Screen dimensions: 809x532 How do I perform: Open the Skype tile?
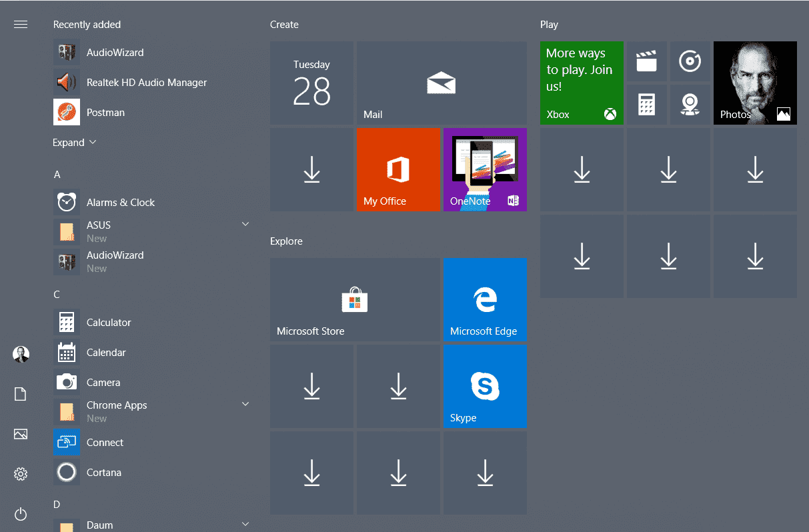point(485,386)
